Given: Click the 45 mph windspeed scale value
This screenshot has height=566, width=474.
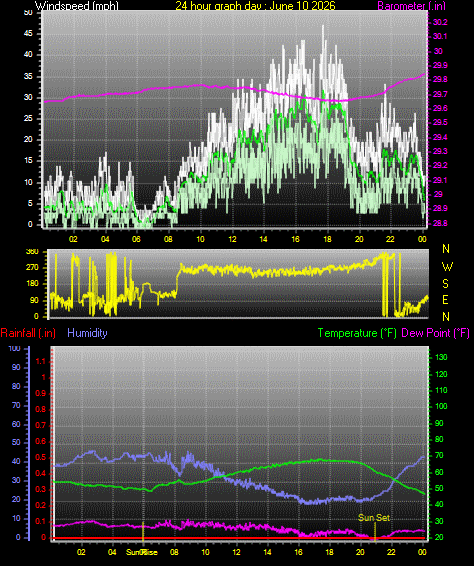Looking at the screenshot, I should pyautogui.click(x=28, y=34).
